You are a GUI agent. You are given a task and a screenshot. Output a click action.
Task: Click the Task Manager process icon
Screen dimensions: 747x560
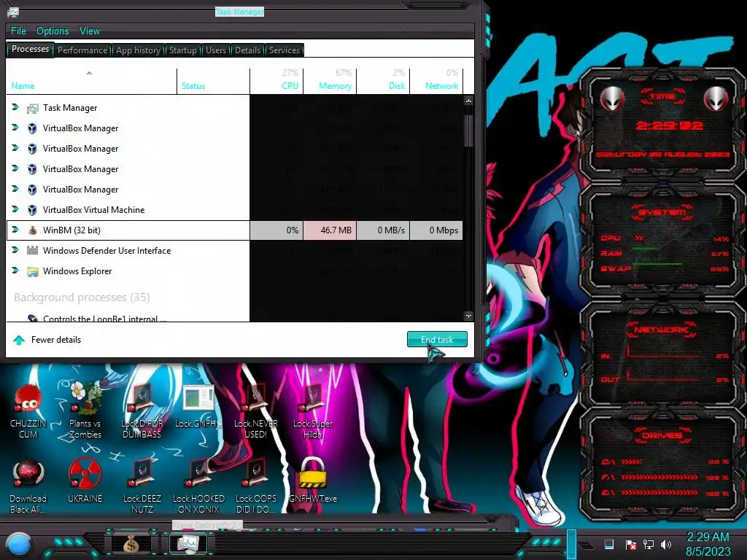pos(32,108)
